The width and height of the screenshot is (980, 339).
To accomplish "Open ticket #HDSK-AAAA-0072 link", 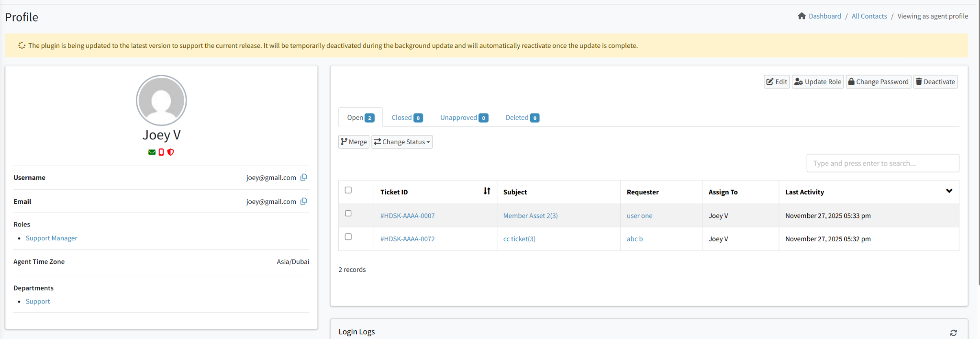I will [408, 239].
